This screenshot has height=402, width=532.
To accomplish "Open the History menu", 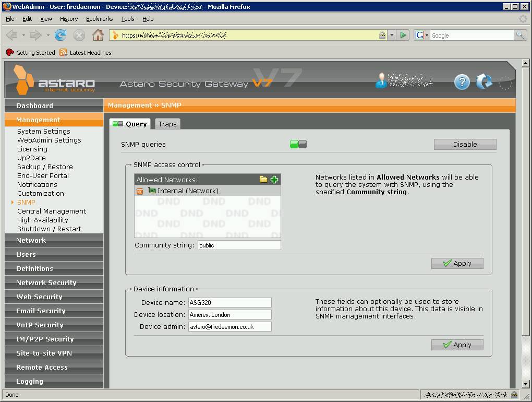I will pos(69,19).
